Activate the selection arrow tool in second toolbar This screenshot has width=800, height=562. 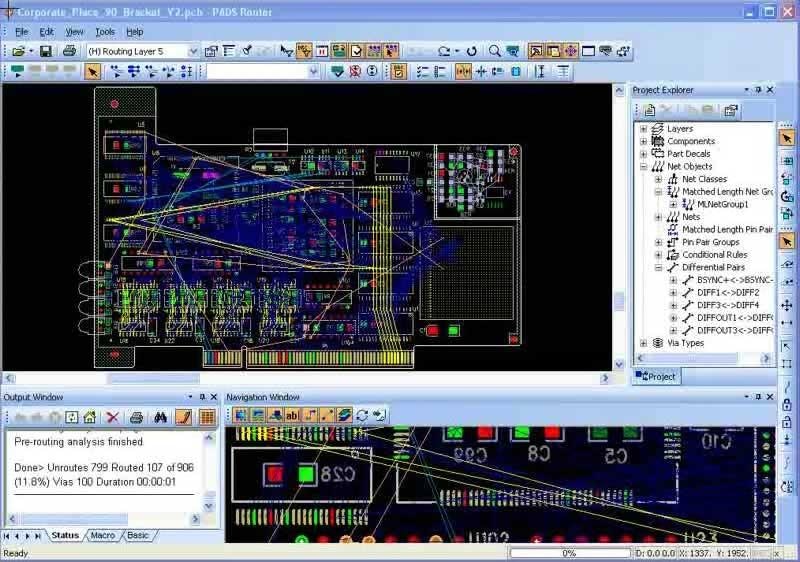(92, 71)
